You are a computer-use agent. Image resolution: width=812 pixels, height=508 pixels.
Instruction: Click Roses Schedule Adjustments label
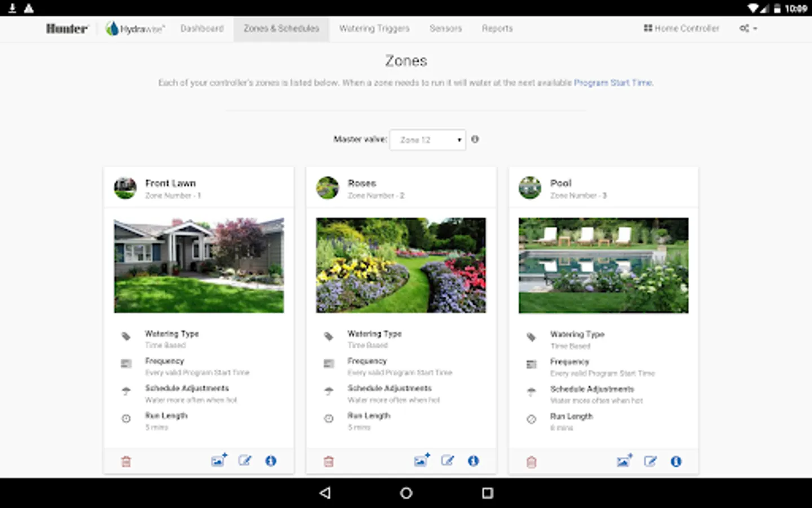coord(390,388)
